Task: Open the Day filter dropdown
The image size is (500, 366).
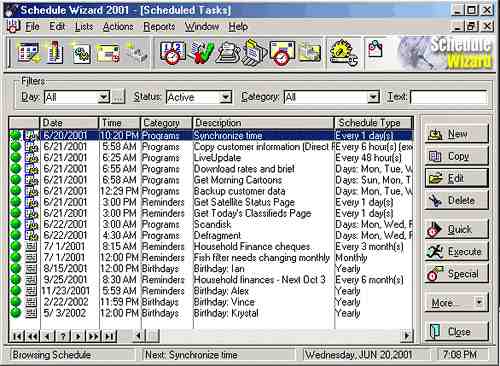Action: pyautogui.click(x=104, y=97)
